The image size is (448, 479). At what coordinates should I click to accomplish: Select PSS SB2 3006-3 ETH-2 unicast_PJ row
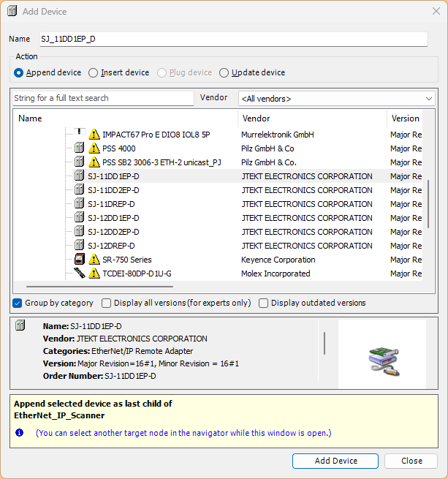click(162, 162)
